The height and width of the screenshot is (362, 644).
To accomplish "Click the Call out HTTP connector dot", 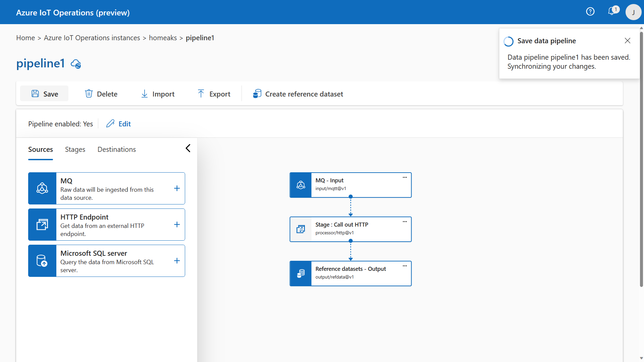I will tap(351, 241).
